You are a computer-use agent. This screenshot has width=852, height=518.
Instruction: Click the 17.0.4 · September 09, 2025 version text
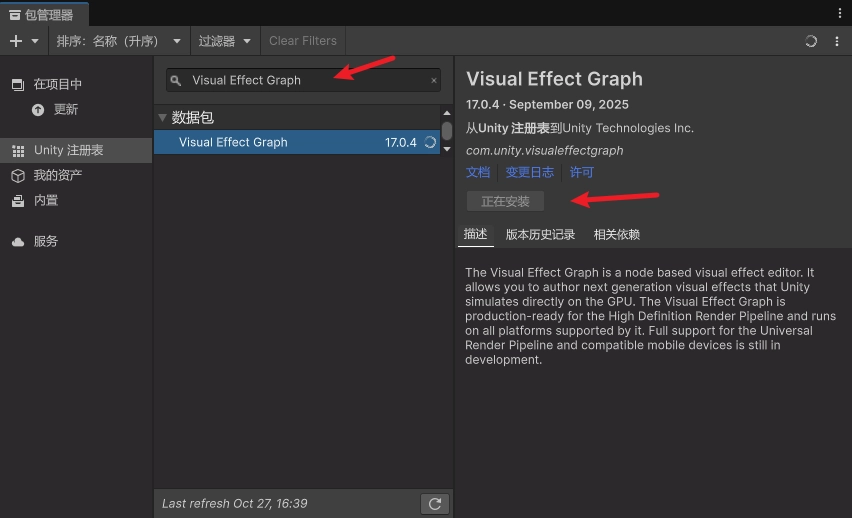(547, 104)
